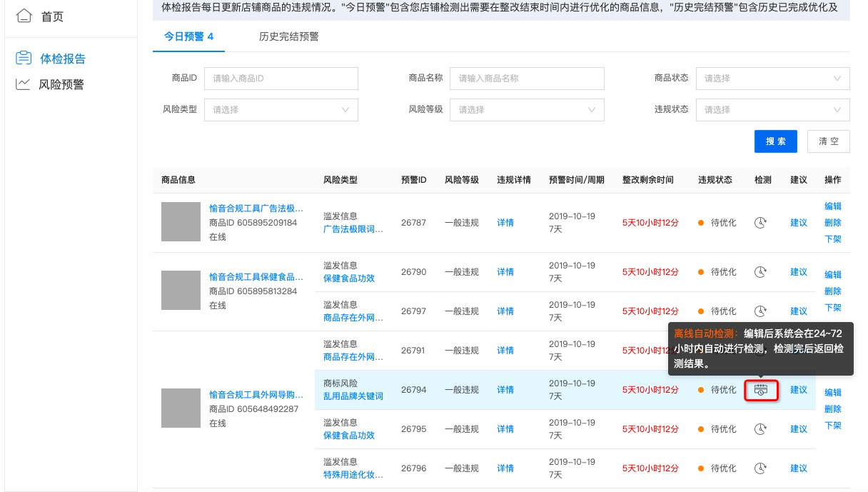This screenshot has width=868, height=492.
Task: Open the 风险等级 dropdown
Action: (x=527, y=110)
